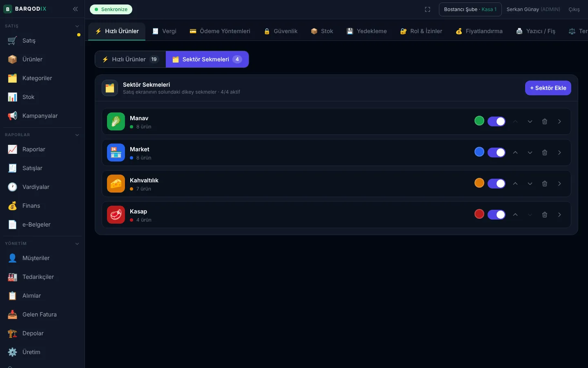Open Müşteriler in the sidebar

point(42,258)
